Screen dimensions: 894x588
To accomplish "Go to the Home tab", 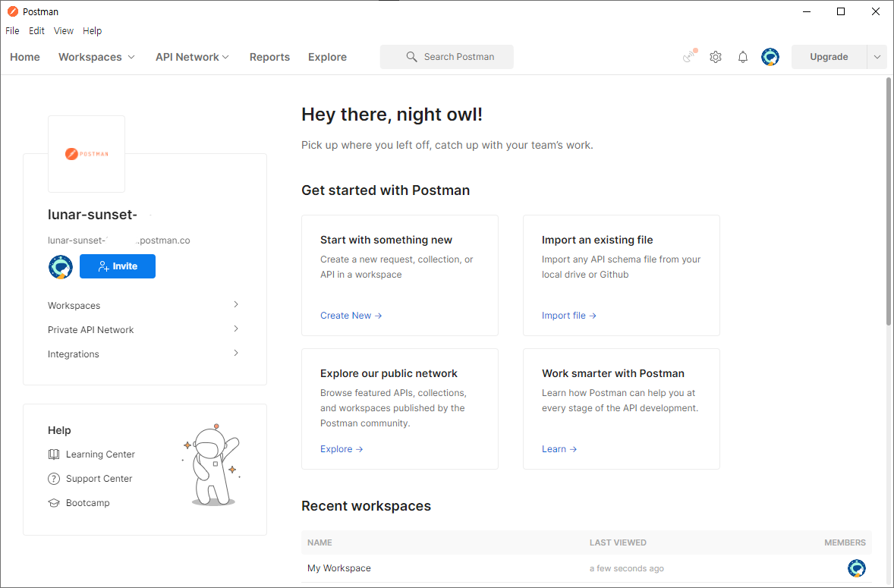I will tap(25, 57).
